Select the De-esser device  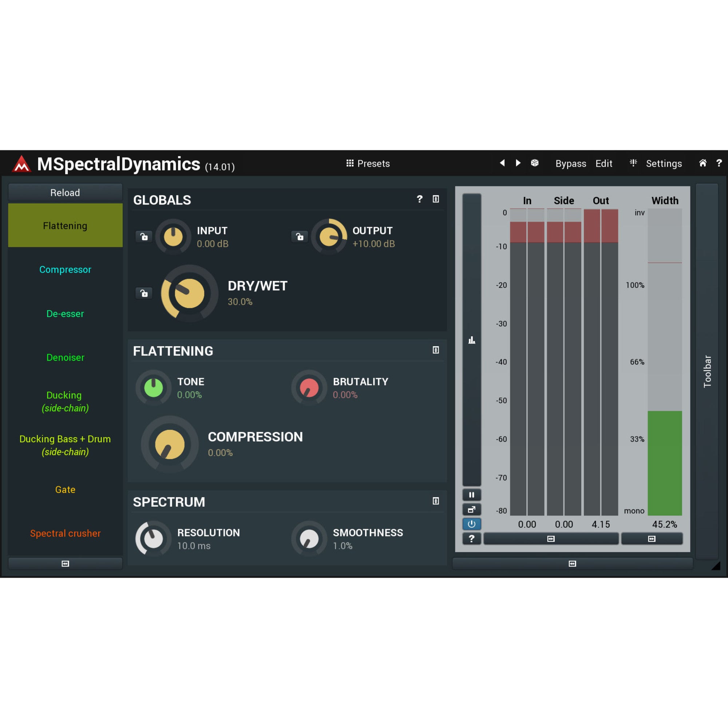click(x=65, y=313)
